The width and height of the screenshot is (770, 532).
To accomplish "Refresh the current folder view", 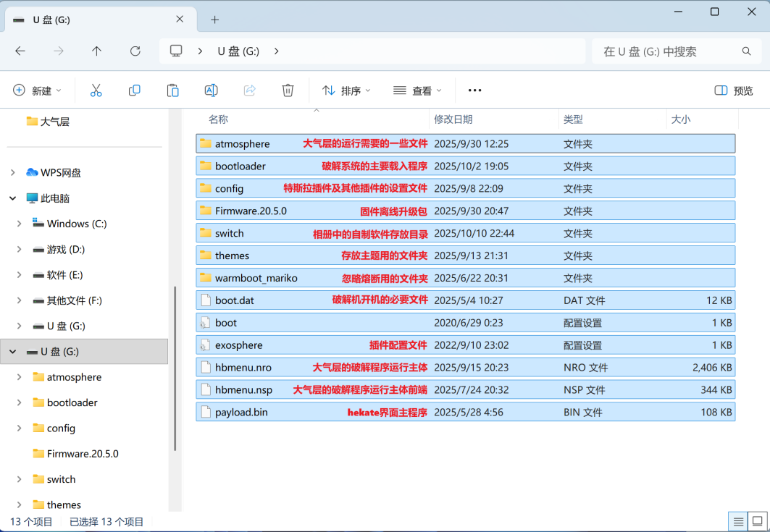I will tap(135, 51).
